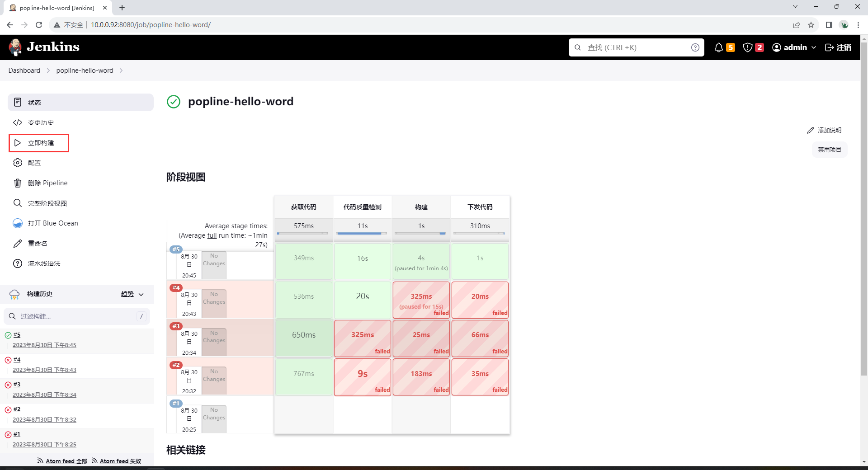This screenshot has width=868, height=470.
Task: Click the Jenkins butler logo icon
Action: (15, 47)
